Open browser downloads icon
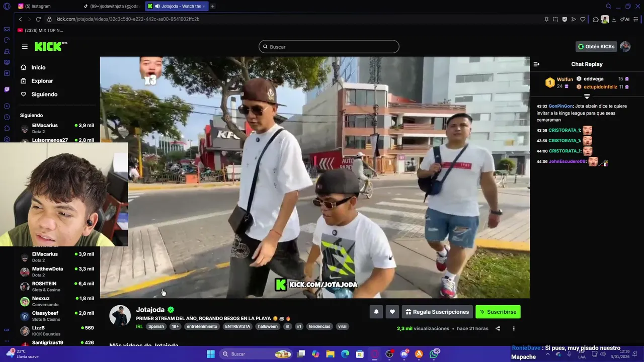Image resolution: width=644 pixels, height=362 pixels. point(614,19)
